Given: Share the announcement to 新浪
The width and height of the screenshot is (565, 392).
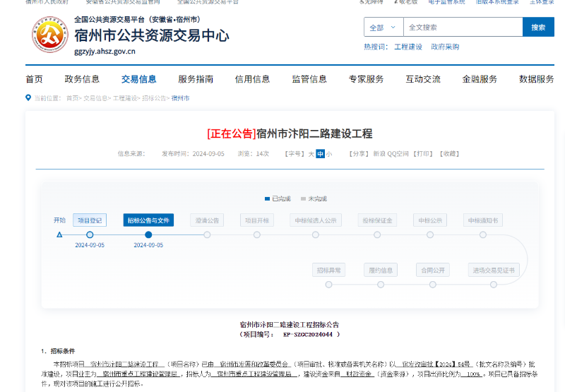Looking at the screenshot, I should coord(379,154).
